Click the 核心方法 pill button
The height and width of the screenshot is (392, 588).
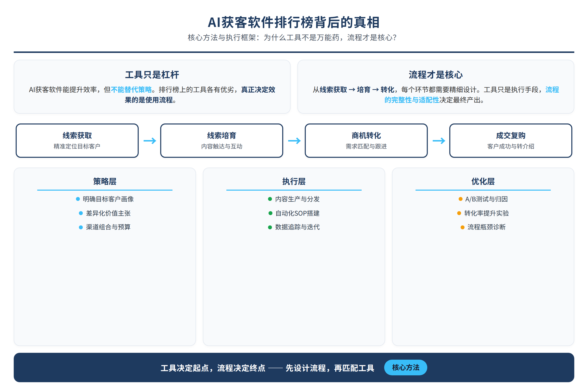click(x=405, y=367)
